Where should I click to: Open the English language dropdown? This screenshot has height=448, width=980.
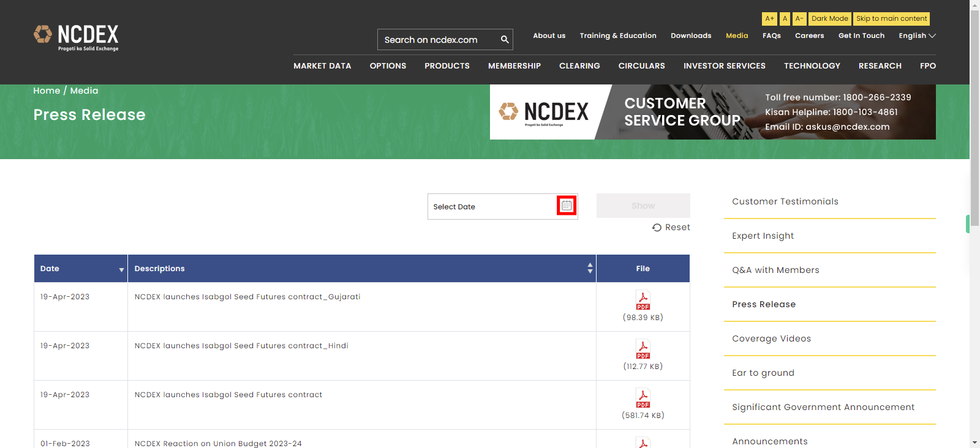coord(917,35)
